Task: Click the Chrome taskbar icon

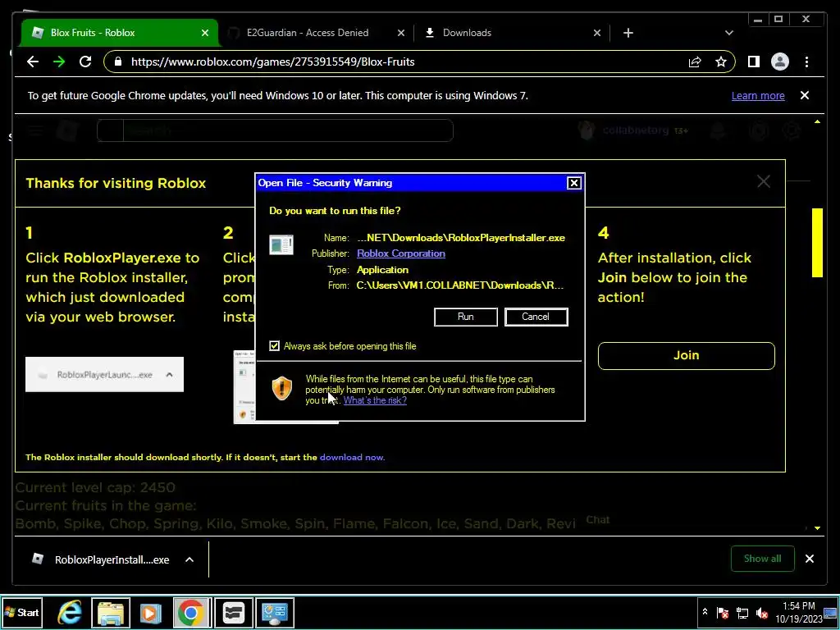Action: 192,612
